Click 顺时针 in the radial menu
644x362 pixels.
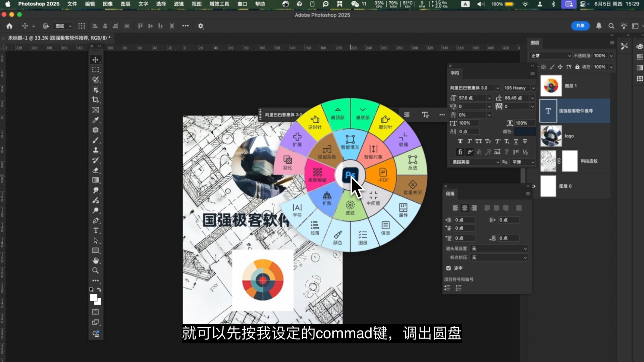pyautogui.click(x=385, y=123)
